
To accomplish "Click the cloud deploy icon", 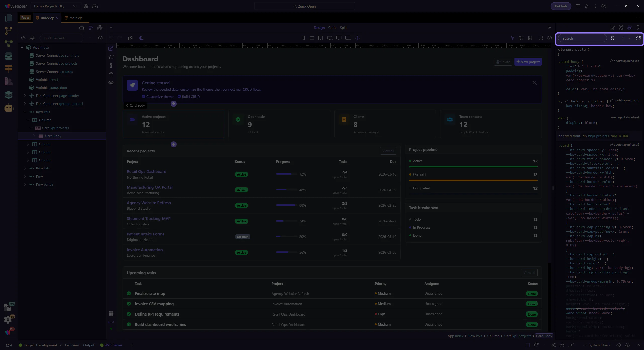I will [95, 6].
